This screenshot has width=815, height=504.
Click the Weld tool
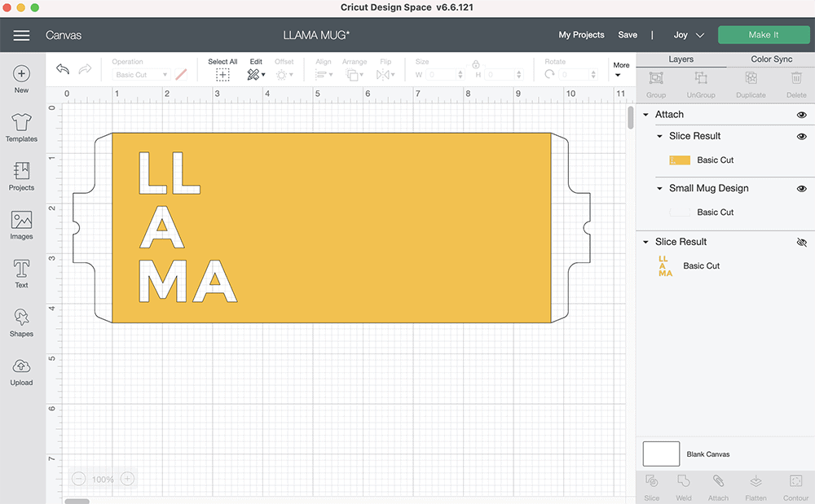point(684,488)
